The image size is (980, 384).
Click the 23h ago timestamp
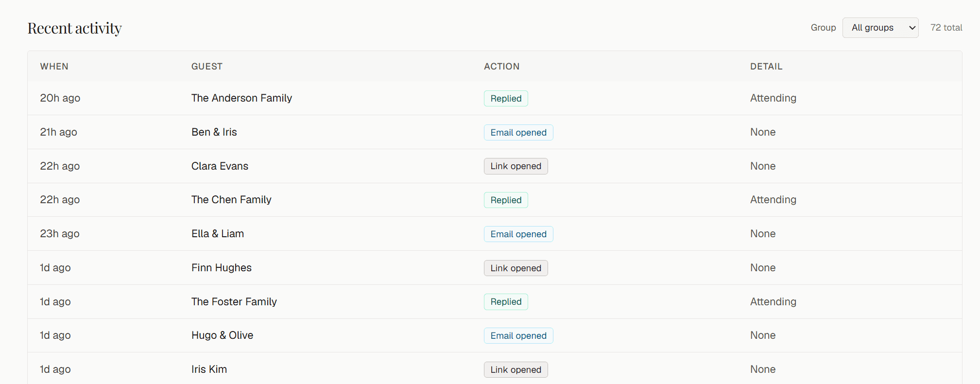coord(60,234)
